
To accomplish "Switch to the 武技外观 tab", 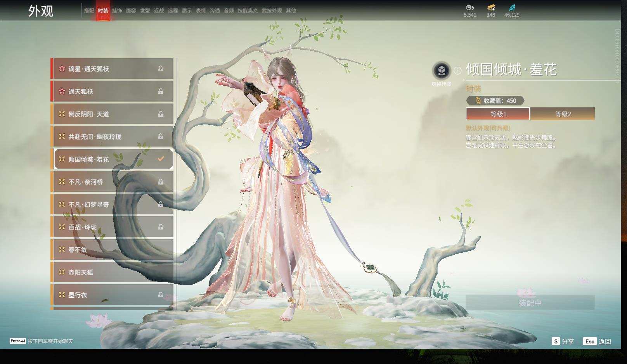I will (x=272, y=10).
